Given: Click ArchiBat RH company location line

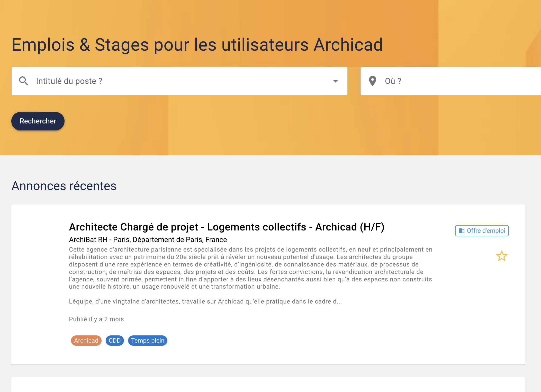Looking at the screenshot, I should [148, 240].
